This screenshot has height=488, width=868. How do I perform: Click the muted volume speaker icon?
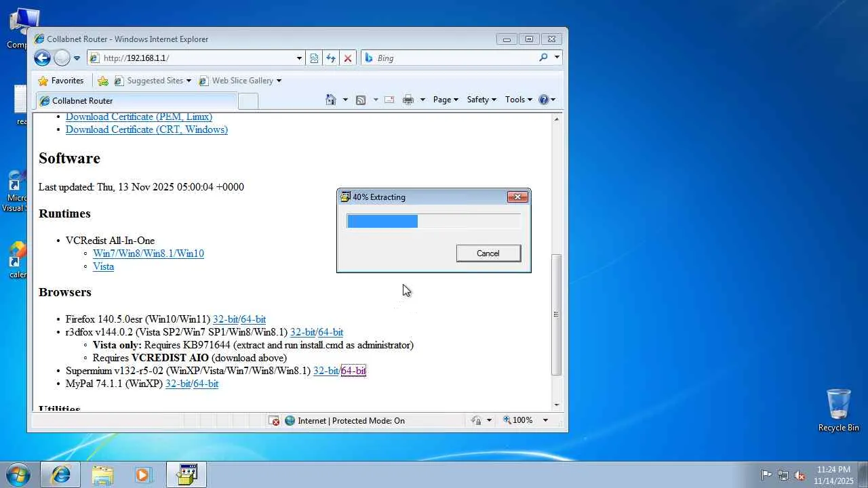[x=800, y=475]
